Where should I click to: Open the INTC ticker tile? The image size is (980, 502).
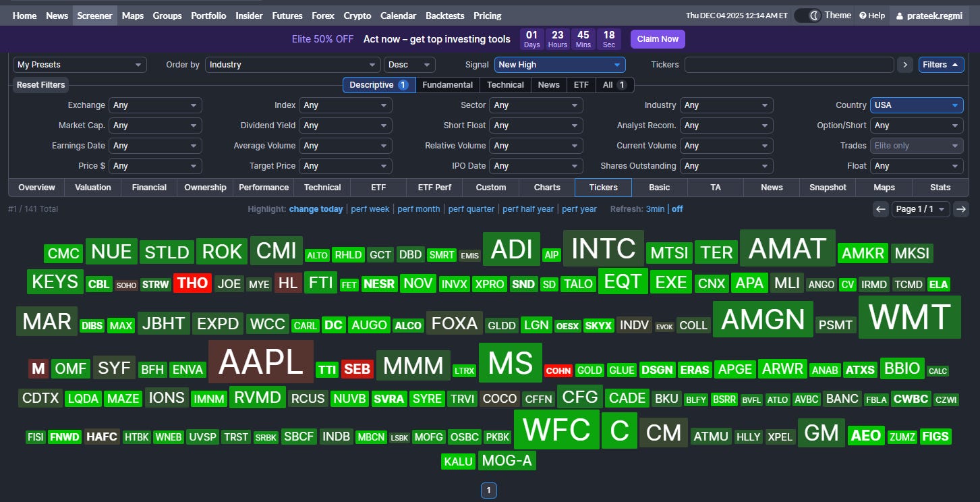click(x=604, y=249)
